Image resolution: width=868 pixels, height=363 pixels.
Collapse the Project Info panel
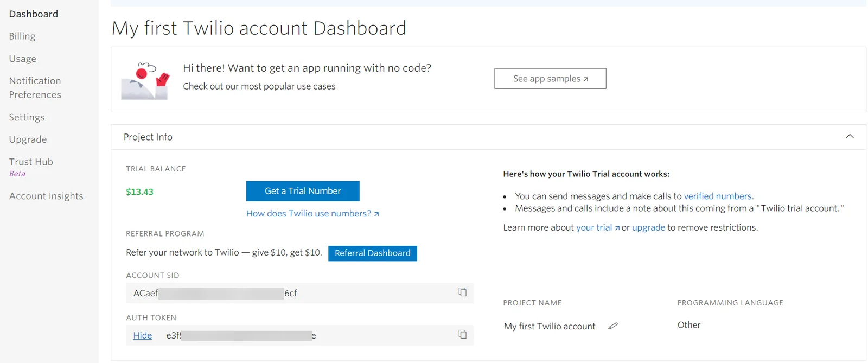[850, 137]
